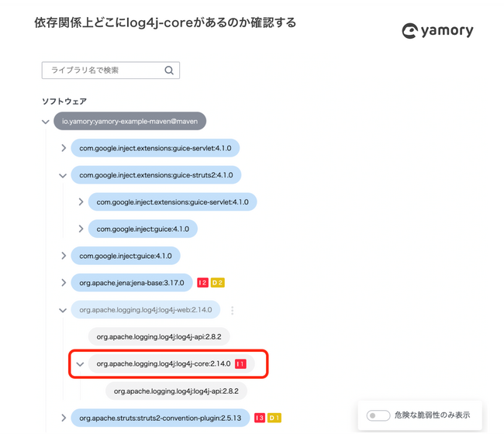Screen dimensions: 504x434
Task: Click red I2 badge beside jena-base
Action: (x=202, y=283)
